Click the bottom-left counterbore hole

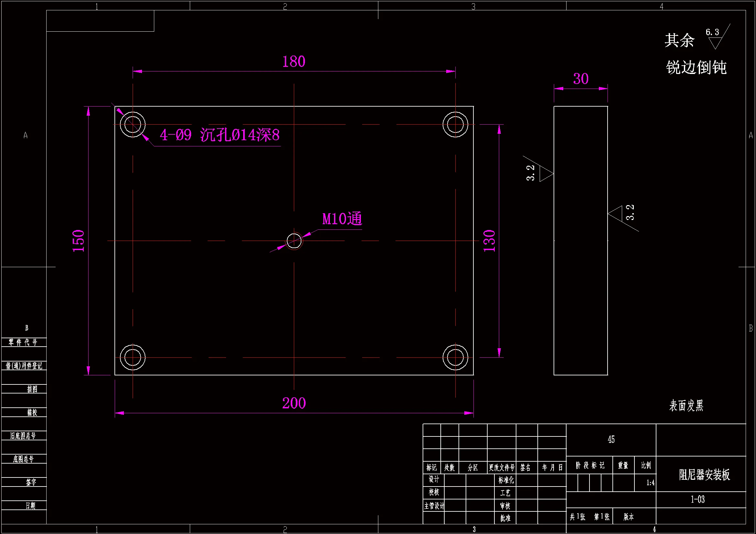coord(133,357)
